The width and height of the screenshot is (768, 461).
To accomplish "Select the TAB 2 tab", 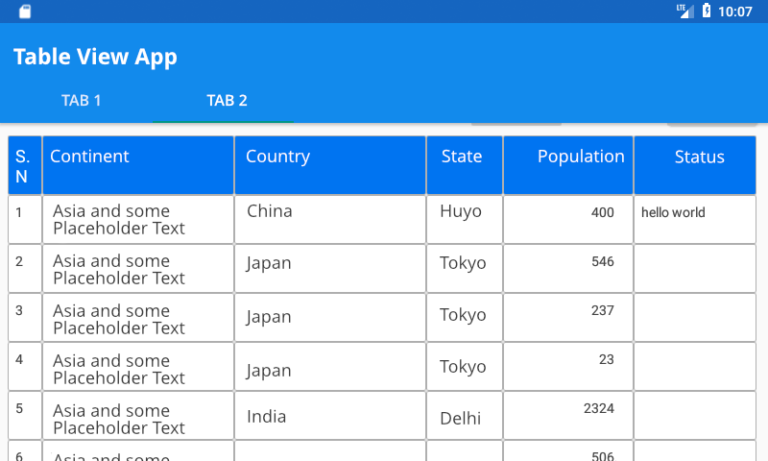I will (227, 100).
